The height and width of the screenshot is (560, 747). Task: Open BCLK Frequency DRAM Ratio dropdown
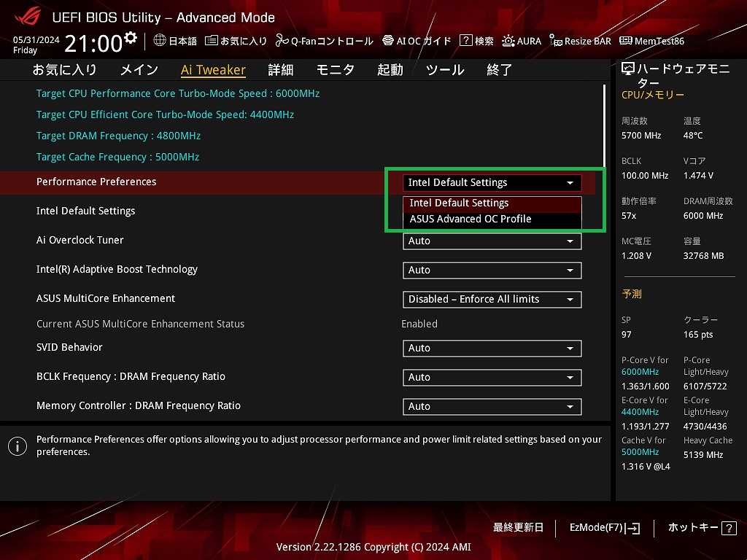tap(492, 378)
